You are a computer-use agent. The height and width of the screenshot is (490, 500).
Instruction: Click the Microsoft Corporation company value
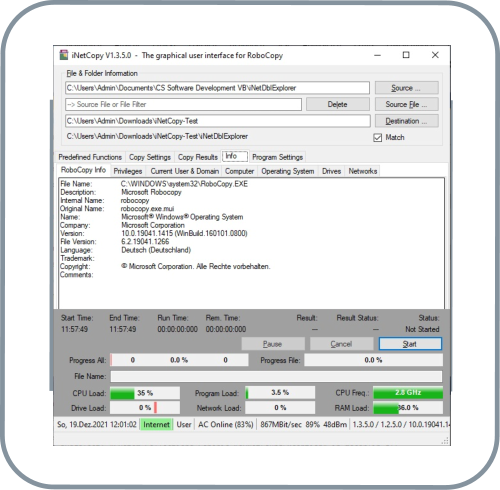coord(153,225)
